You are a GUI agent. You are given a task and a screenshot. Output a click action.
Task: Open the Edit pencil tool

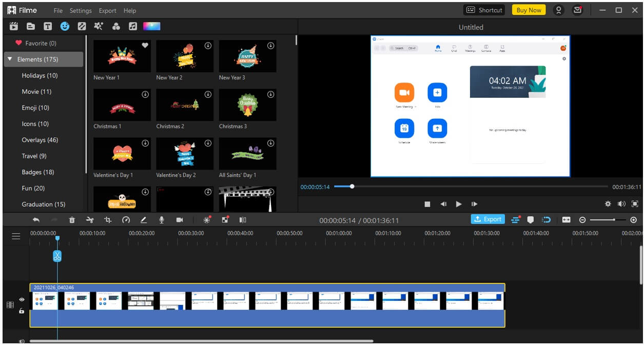point(144,220)
